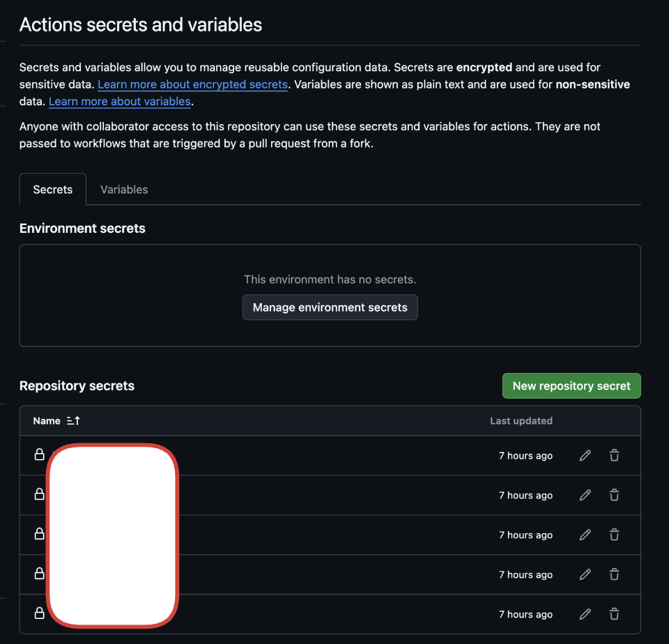The image size is (669, 644).
Task: Open Learn more about encrypted secrets link
Action: 192,84
